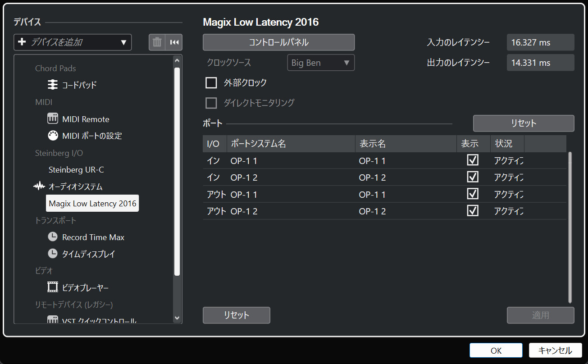This screenshot has height=364, width=588.
Task: Click the trash delete device icon
Action: [x=157, y=42]
